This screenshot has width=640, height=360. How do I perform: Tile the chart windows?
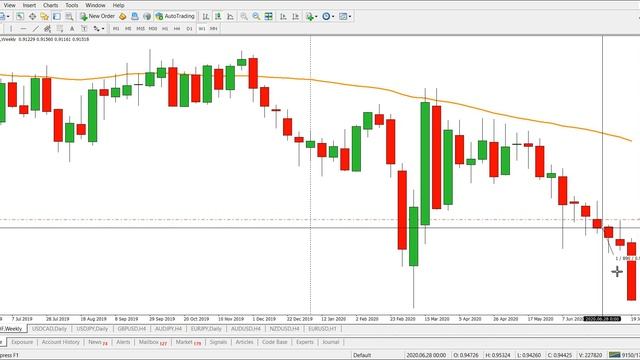pos(269,16)
